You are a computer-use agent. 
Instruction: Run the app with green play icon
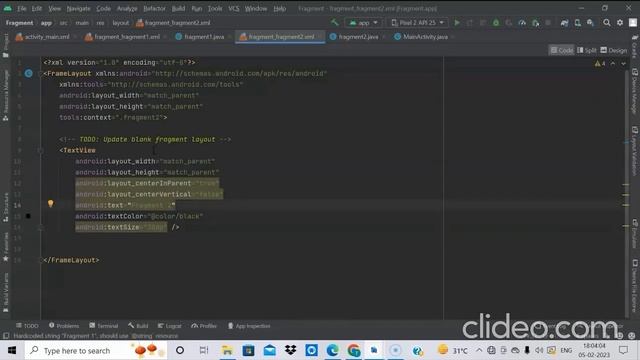457,23
